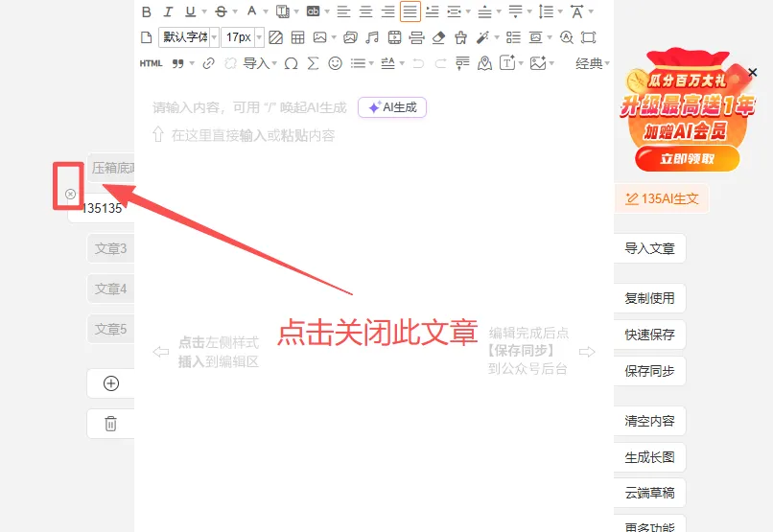Click the find and replace magnifier icon
The height and width of the screenshot is (532, 773).
point(567,37)
